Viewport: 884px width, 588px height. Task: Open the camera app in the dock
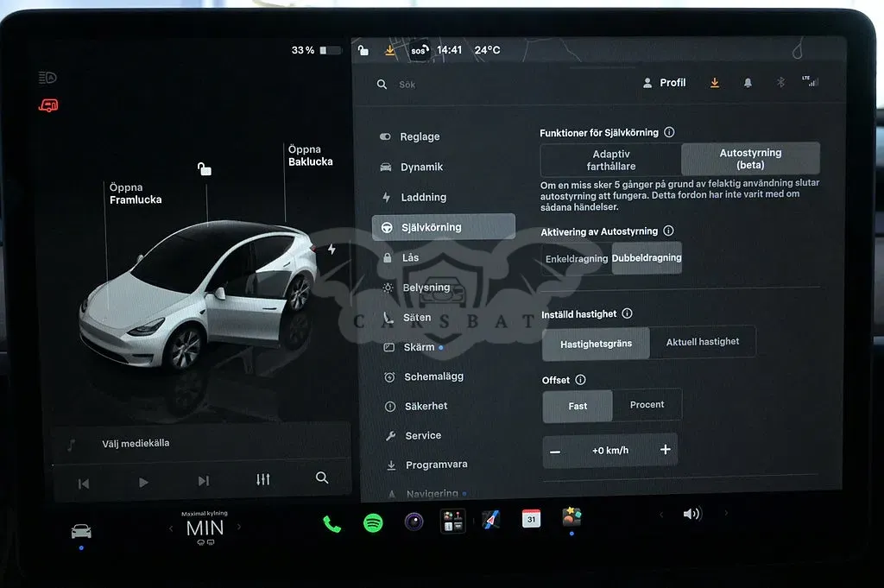pos(414,522)
